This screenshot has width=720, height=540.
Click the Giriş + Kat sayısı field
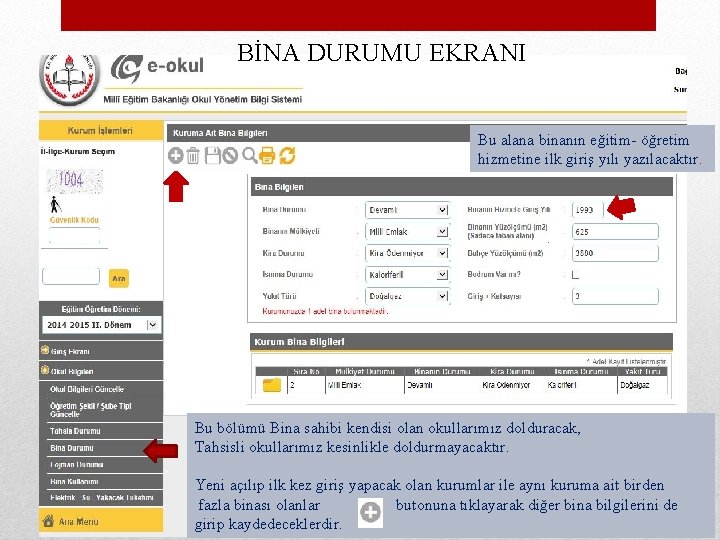(x=615, y=296)
